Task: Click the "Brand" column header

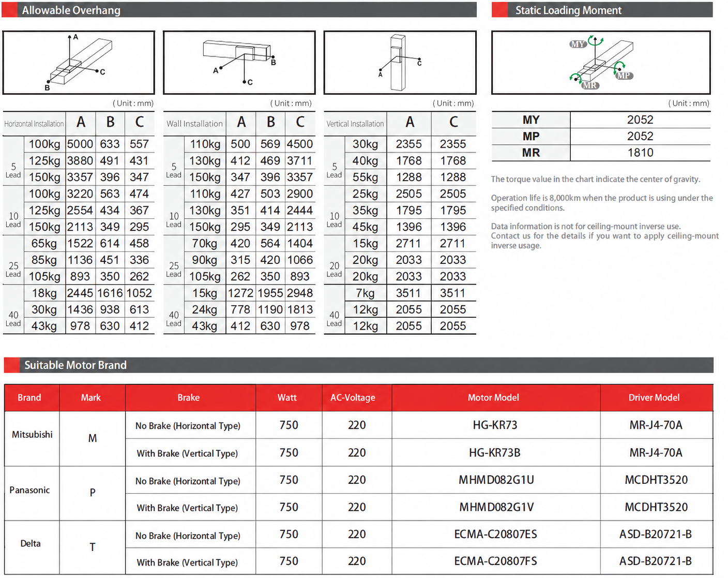Action: point(29,397)
